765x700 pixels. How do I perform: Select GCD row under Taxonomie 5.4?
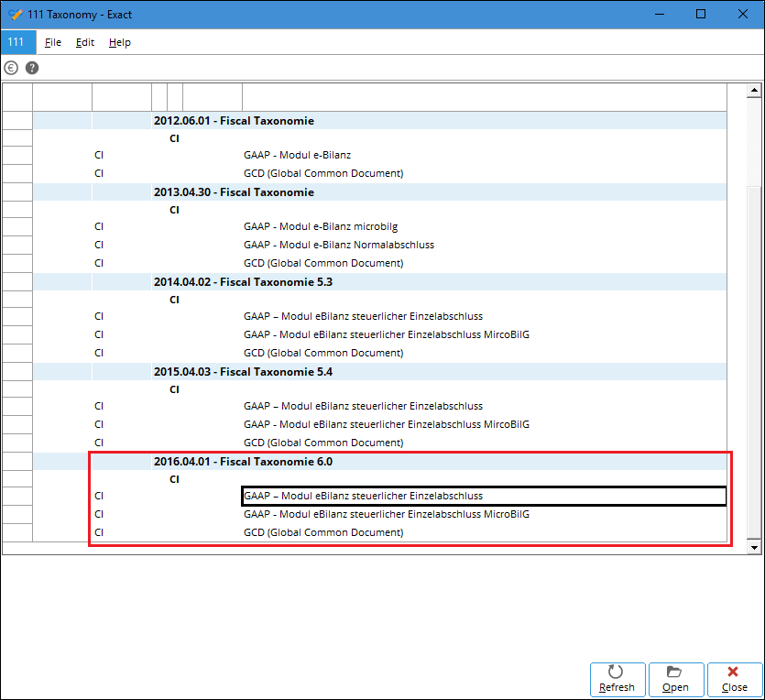(379, 443)
